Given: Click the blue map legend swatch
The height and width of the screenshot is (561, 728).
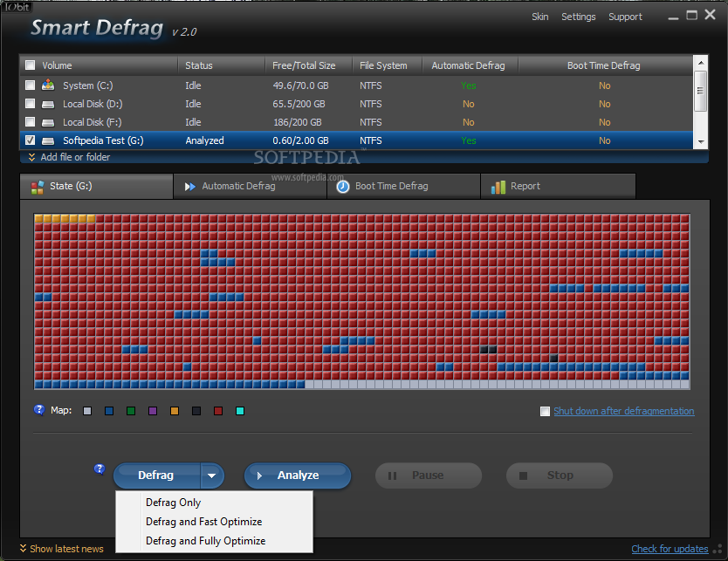Looking at the screenshot, I should tap(109, 411).
